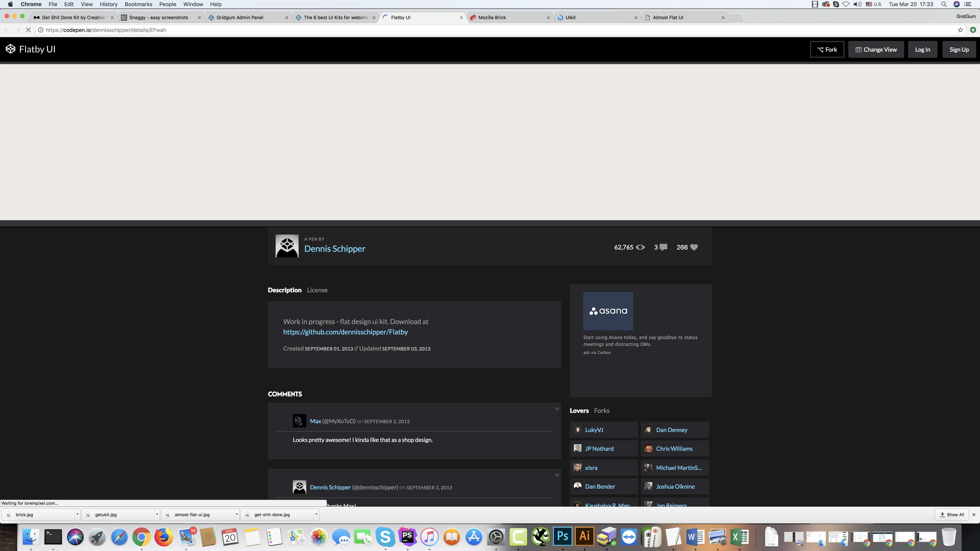Like Dennis Schipper's comment with heart icon
The width and height of the screenshot is (980, 551).
point(557,475)
